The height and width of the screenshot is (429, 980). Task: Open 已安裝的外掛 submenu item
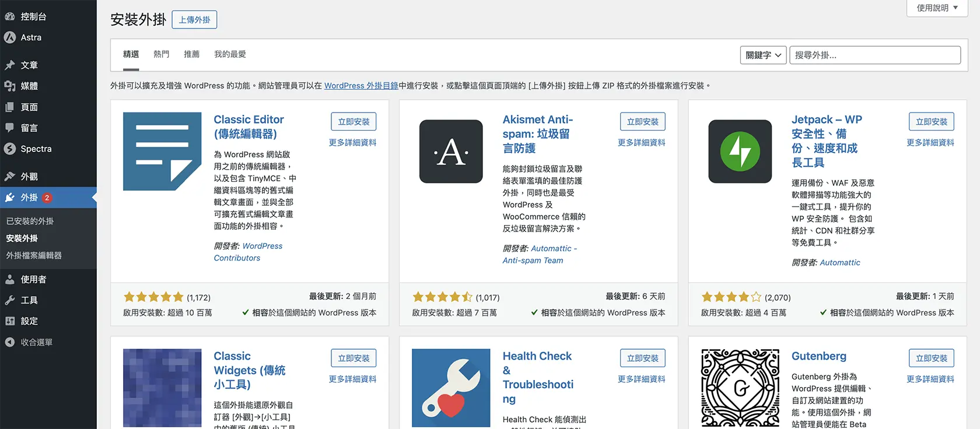[30, 221]
